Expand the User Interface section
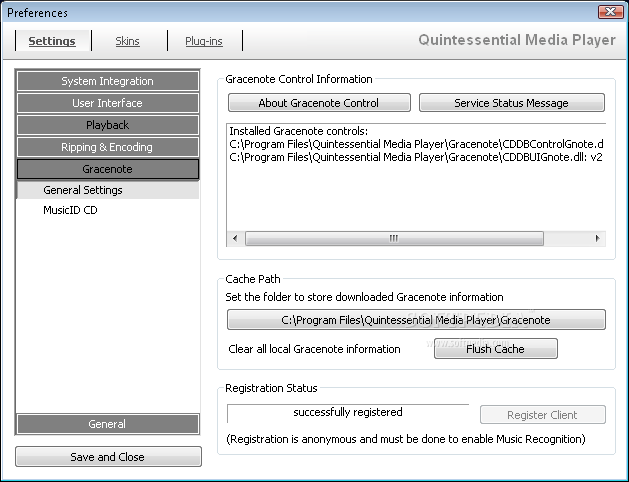629x482 pixels. 108,103
